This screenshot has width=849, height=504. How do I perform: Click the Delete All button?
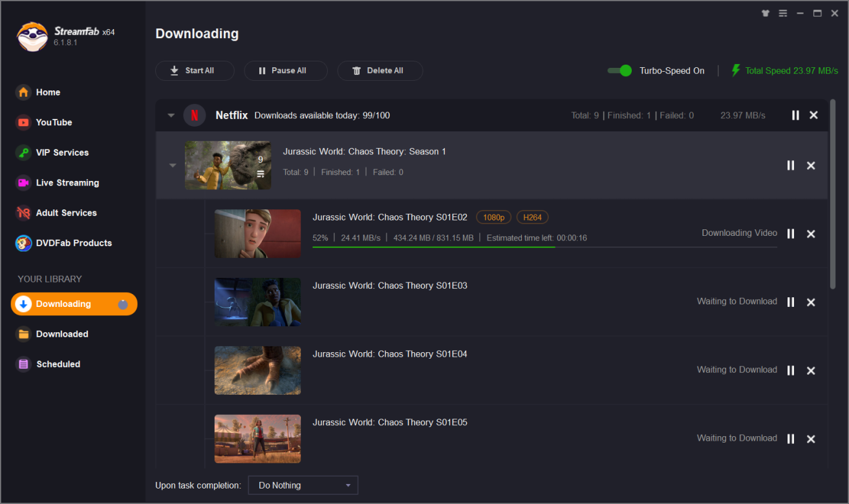click(x=380, y=70)
